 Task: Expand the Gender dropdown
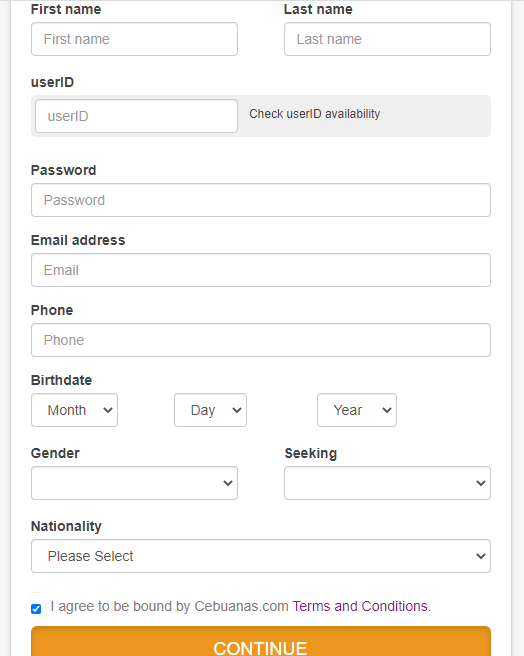(x=134, y=483)
